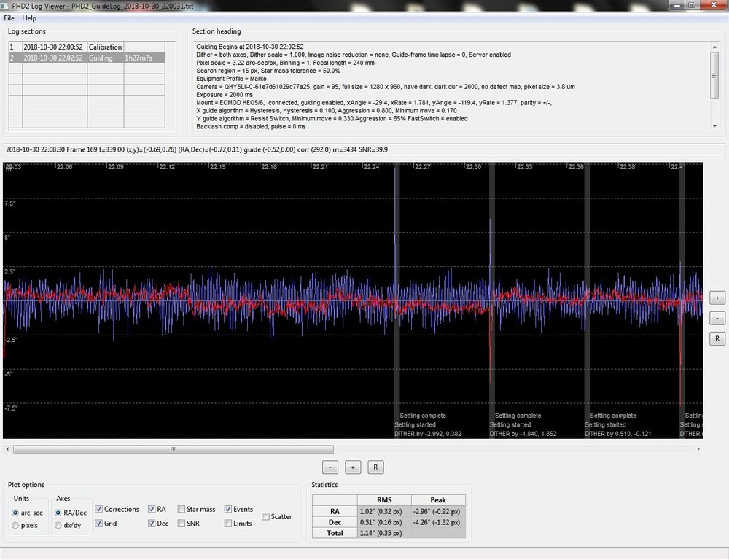Screen dimensions: 729x560
Task: Click the horizontal graph scrollbar thumb
Action: tap(173, 449)
